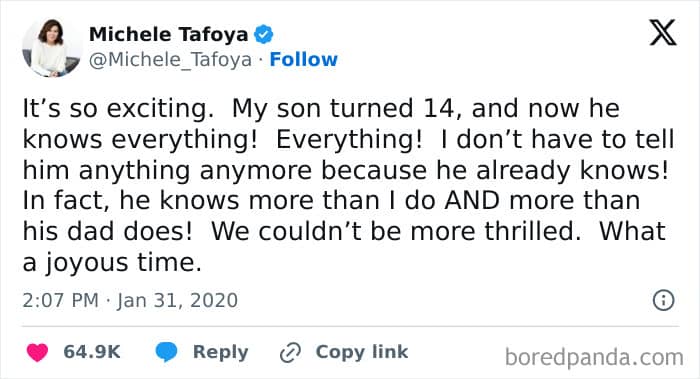This screenshot has width=700, height=379.
Task: Click the sentence "We couldn't be more thrilled."
Action: [x=396, y=232]
